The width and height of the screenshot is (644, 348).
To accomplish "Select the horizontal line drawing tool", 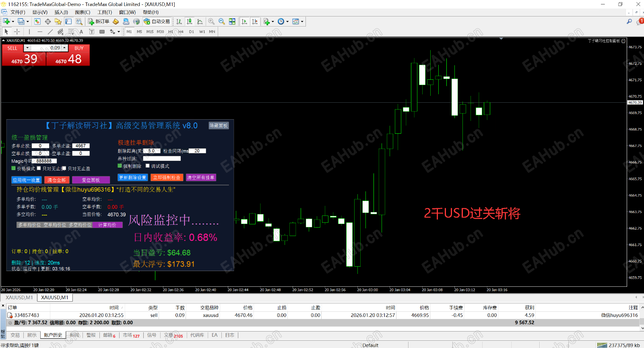I will click(39, 31).
